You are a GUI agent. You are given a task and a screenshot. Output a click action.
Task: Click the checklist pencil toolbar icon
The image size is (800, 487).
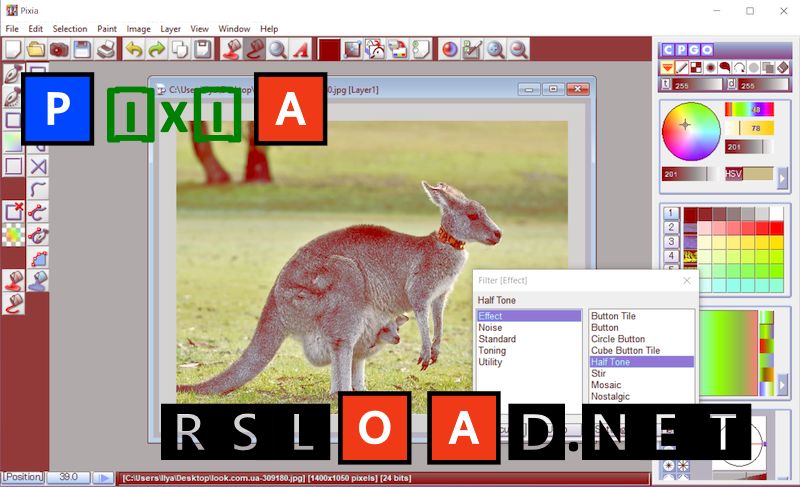(x=472, y=49)
